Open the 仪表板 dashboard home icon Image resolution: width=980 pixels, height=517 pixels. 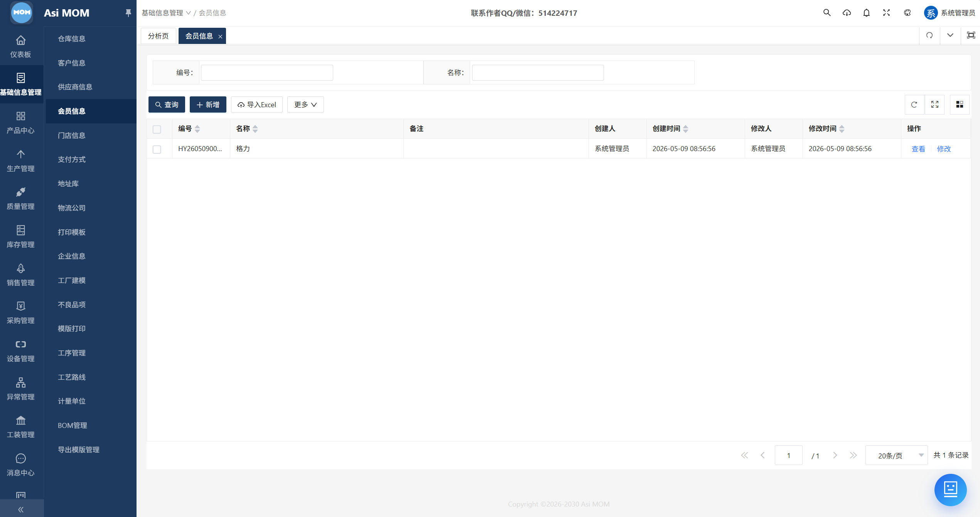pos(21,40)
